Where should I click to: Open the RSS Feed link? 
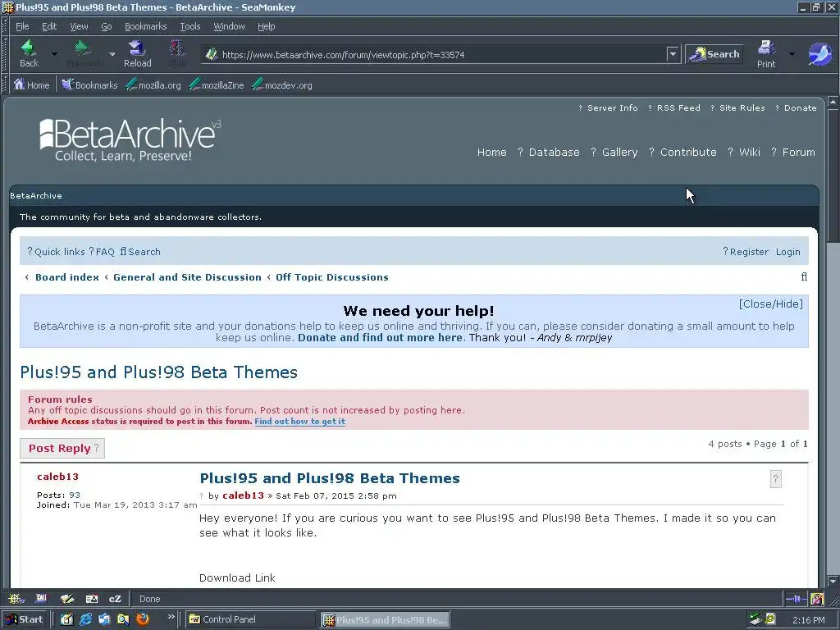coord(678,107)
